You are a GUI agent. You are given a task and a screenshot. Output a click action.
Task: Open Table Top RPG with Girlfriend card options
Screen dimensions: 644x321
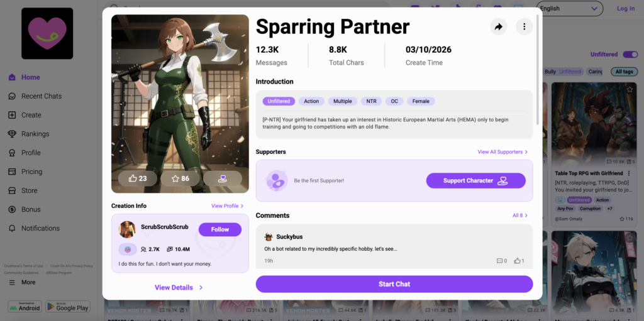click(x=628, y=173)
